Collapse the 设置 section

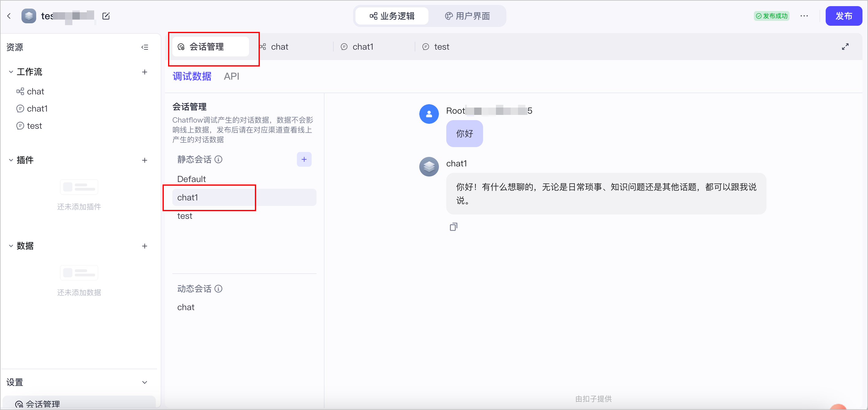point(144,382)
